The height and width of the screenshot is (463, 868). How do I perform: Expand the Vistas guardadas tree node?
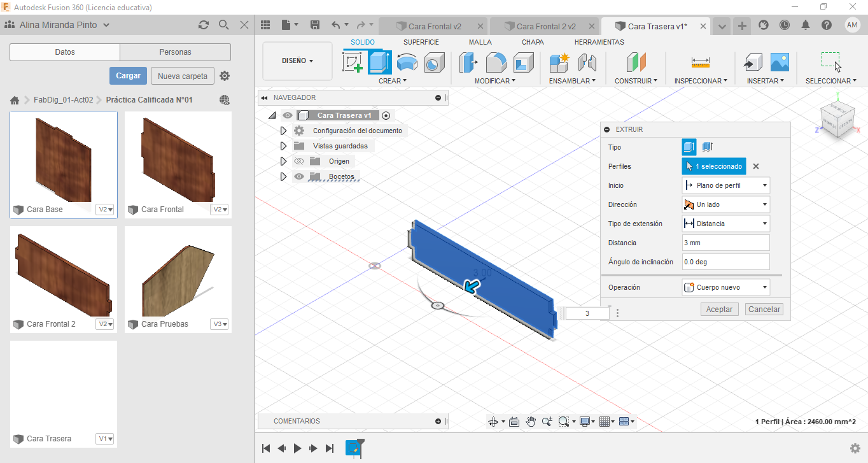[x=284, y=146]
